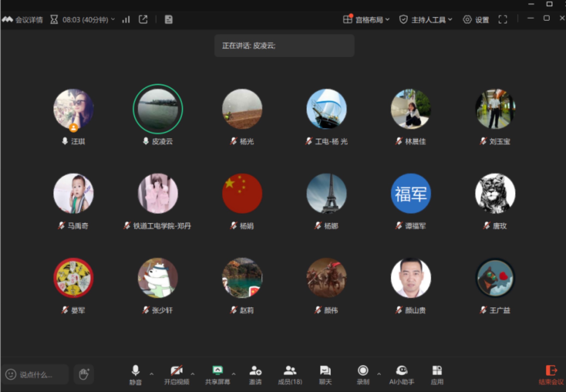The image size is (566, 392).
Task: Turn on the video camera
Action: 177,374
